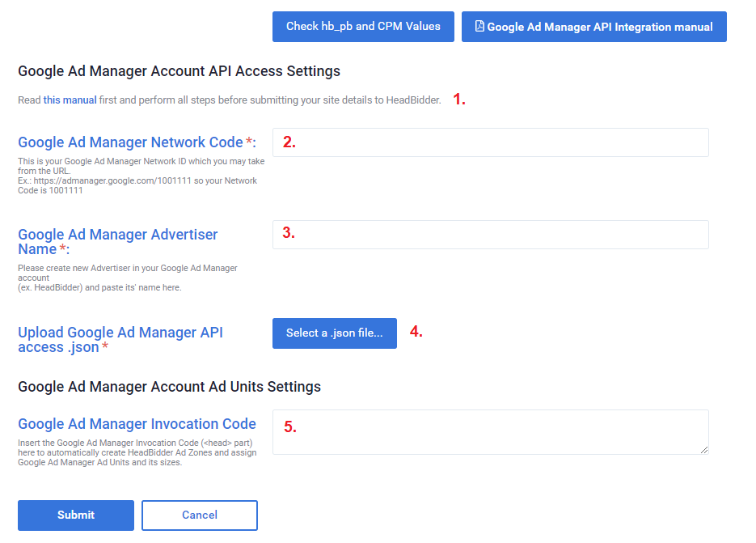756x543 pixels.
Task: Click the PDF icon on the manual button
Action: tap(479, 27)
